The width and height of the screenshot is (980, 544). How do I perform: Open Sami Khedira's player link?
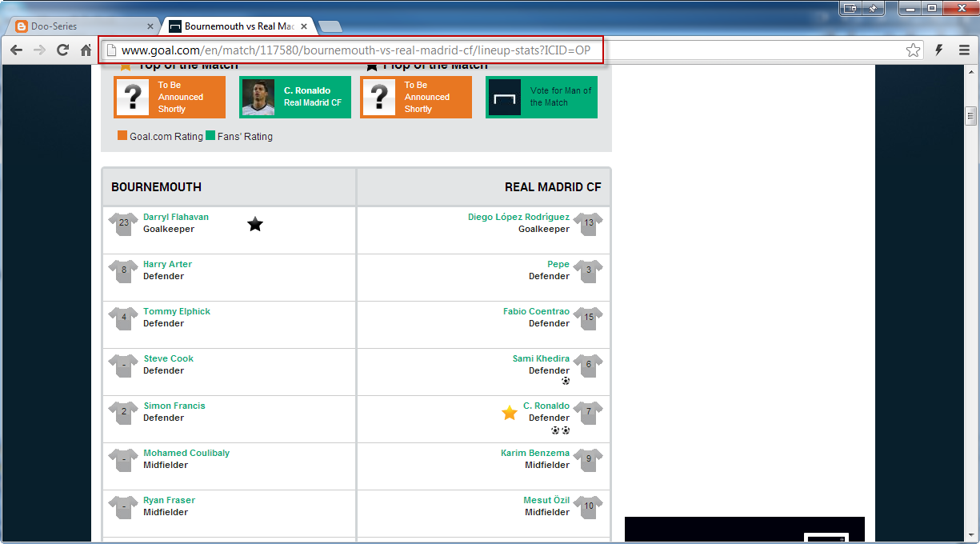(x=541, y=358)
